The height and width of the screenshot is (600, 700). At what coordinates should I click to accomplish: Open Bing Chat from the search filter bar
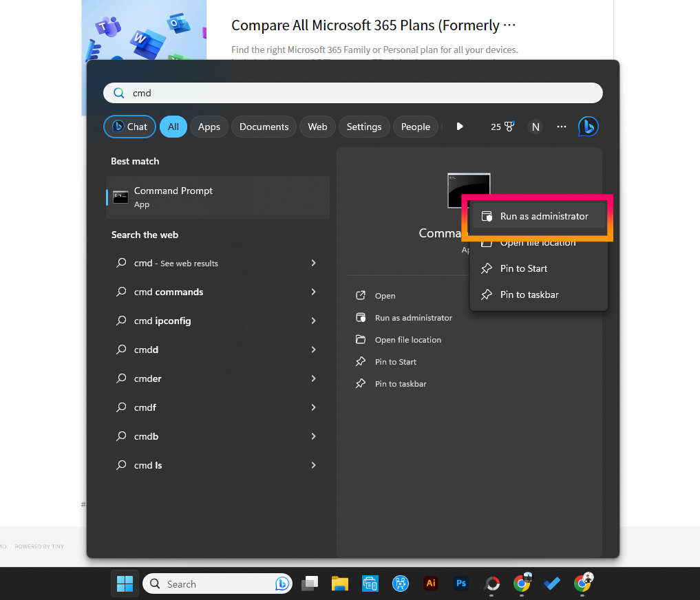pyautogui.click(x=129, y=126)
